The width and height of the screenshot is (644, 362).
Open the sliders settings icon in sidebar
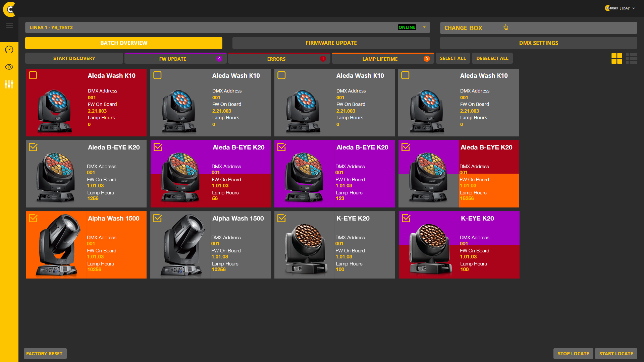click(9, 84)
